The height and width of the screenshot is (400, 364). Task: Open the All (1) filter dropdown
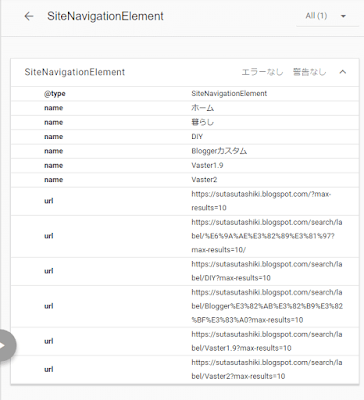pos(327,16)
